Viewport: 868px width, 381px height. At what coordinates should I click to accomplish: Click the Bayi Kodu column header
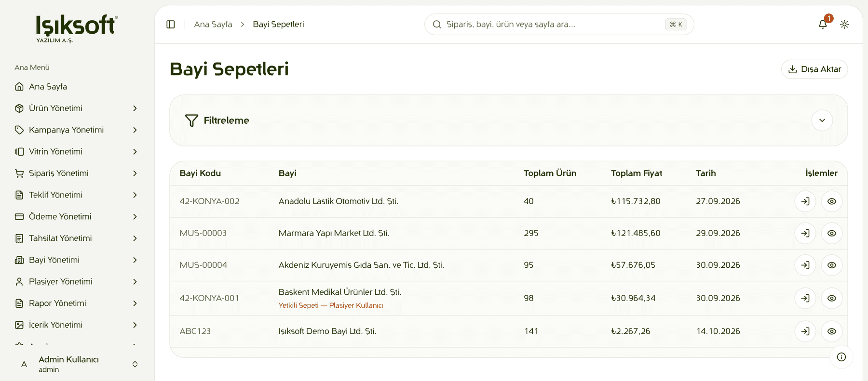pyautogui.click(x=200, y=173)
